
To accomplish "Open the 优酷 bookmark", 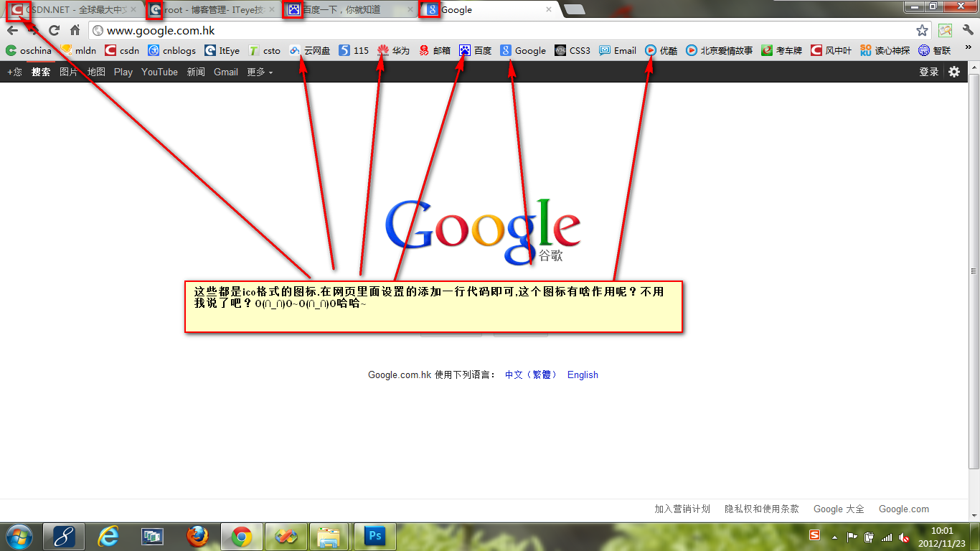I will click(x=661, y=50).
